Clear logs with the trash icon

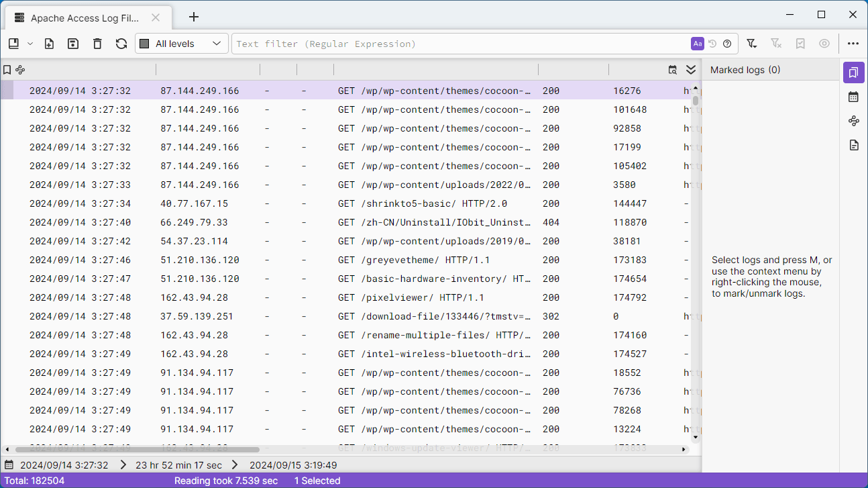(97, 44)
